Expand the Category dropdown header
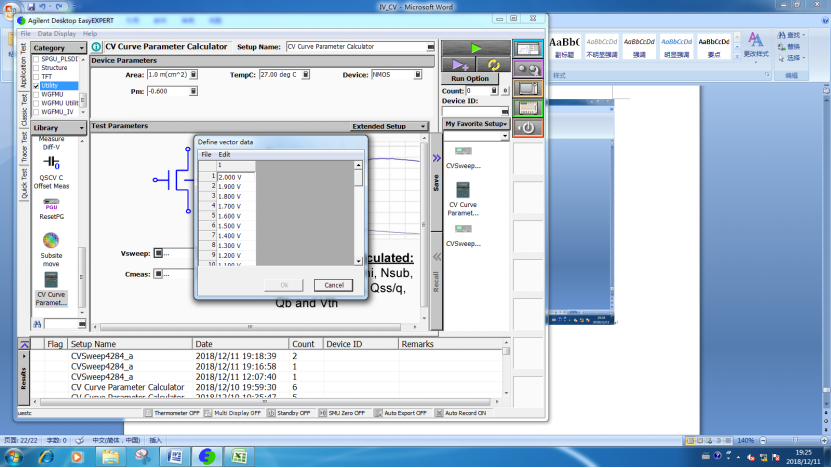This screenshot has width=831, height=468. [x=58, y=48]
